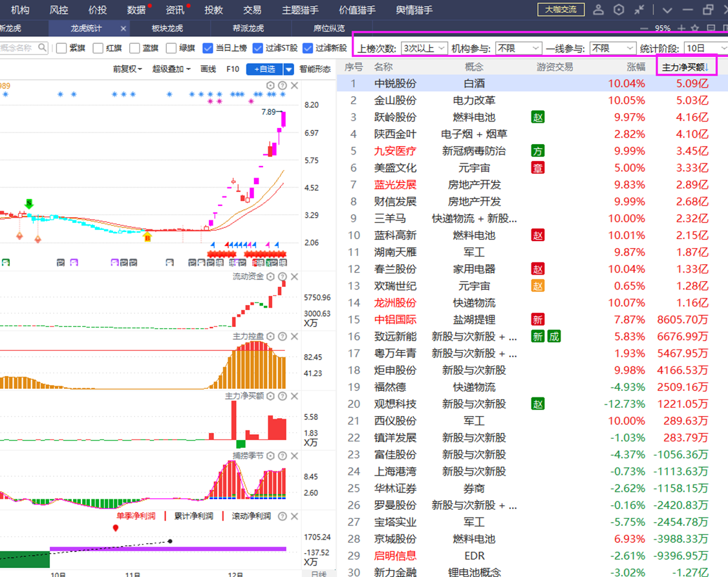Click the red 章 tag on 美盛文化 row
728x577 pixels.
click(538, 167)
